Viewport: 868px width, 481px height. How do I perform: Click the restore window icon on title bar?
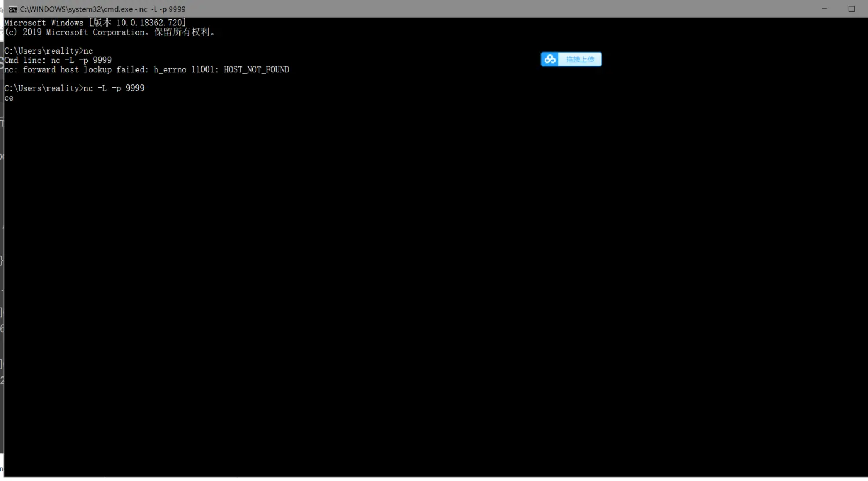pos(851,9)
